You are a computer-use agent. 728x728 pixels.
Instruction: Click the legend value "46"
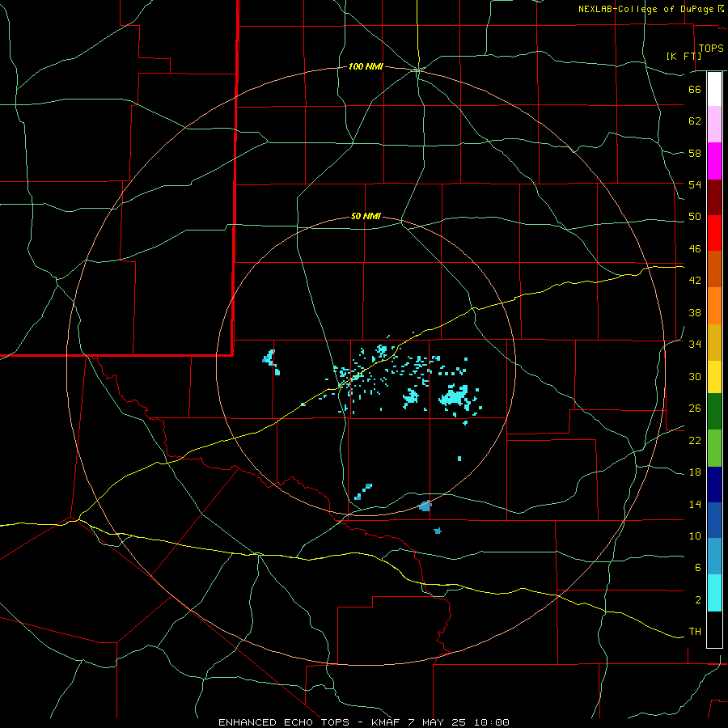coord(695,249)
